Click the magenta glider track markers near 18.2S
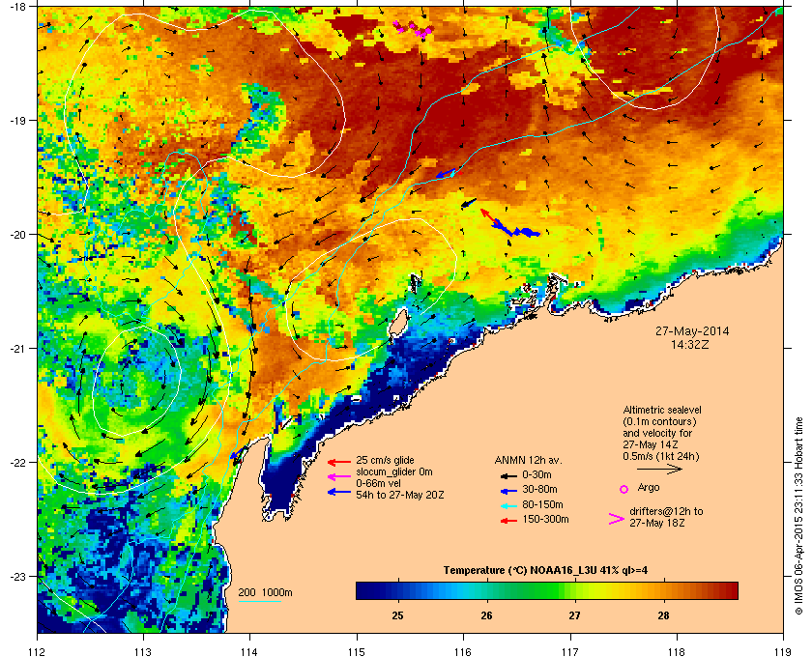The image size is (812, 657). (413, 29)
